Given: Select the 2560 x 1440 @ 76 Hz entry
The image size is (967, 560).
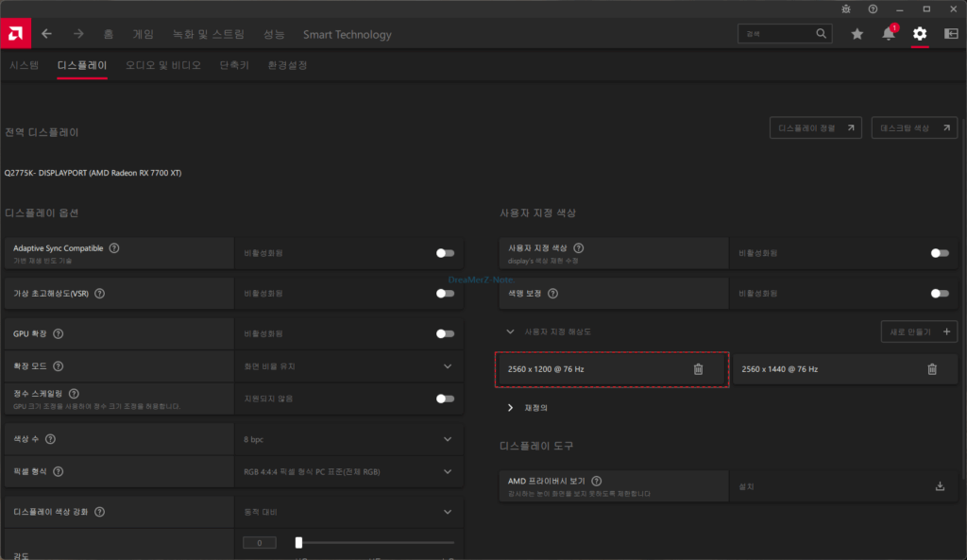Looking at the screenshot, I should [x=844, y=369].
